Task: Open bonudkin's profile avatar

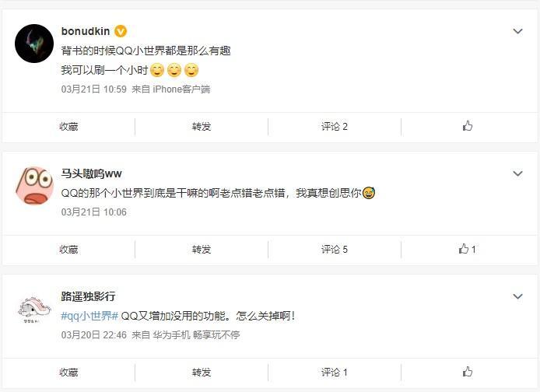Action: pos(34,43)
